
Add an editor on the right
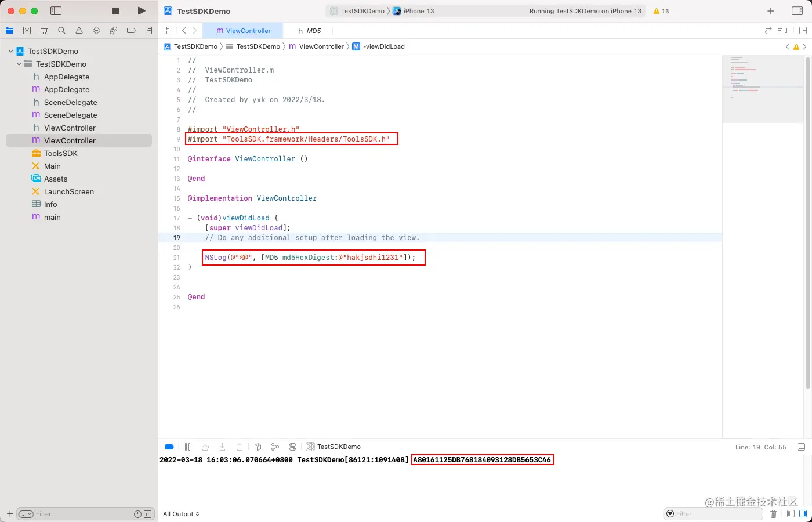click(803, 31)
